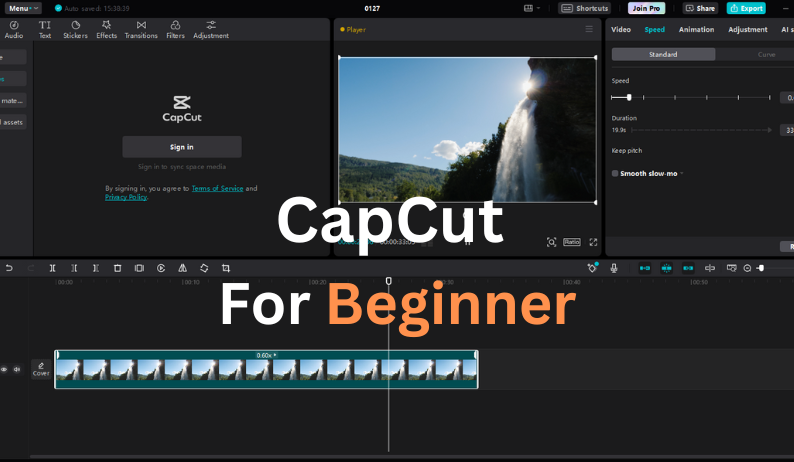Start a voiceover recording with the microphone
The image size is (794, 462).
614,268
